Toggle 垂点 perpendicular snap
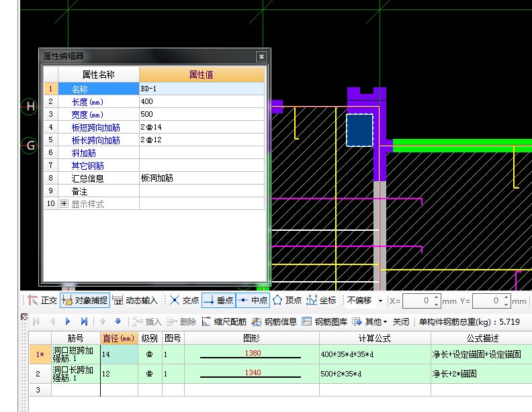Viewport: 532px width, 412px height. [x=218, y=300]
